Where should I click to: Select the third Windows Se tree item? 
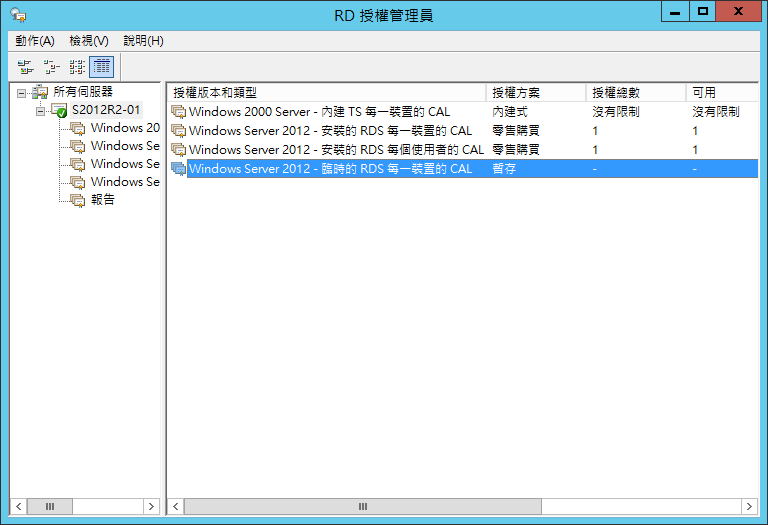click(125, 182)
